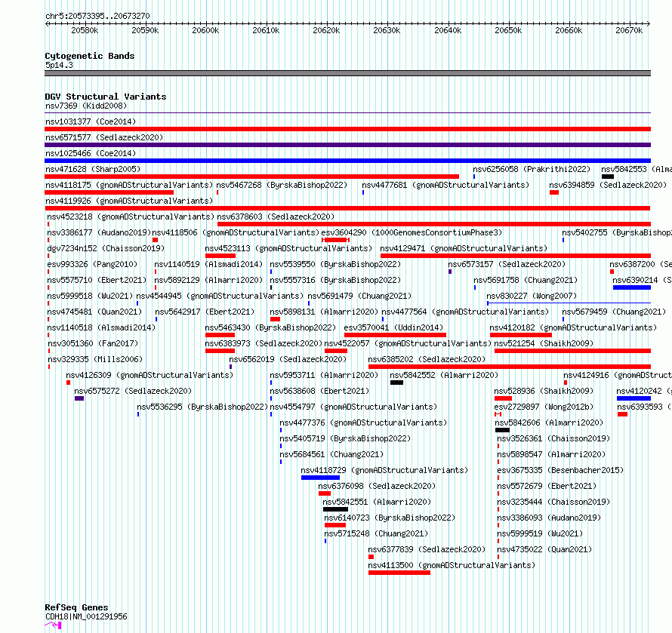The height and width of the screenshot is (633, 672).
Task: Click the black nsv5842551 (Almarri2020) bar
Action: point(335,509)
